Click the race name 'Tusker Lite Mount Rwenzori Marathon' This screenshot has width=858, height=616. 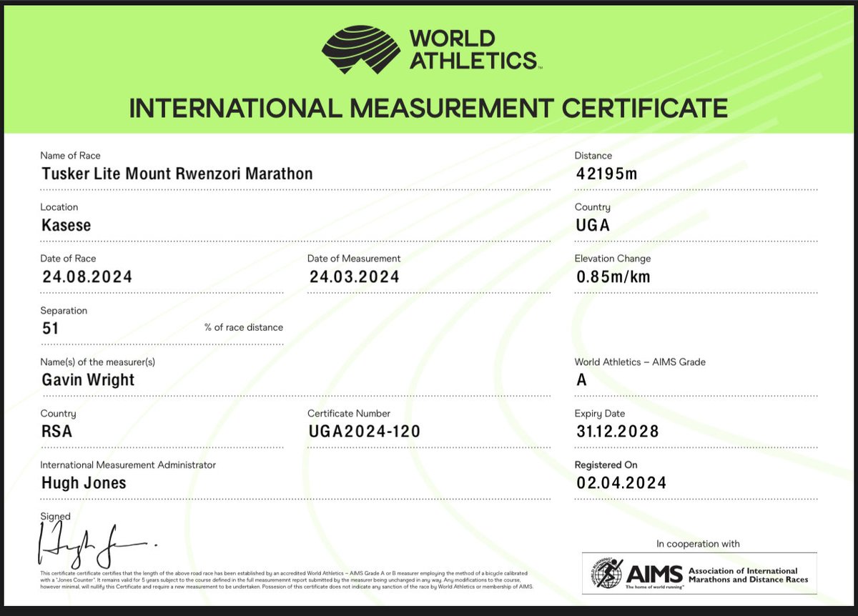pyautogui.click(x=177, y=174)
